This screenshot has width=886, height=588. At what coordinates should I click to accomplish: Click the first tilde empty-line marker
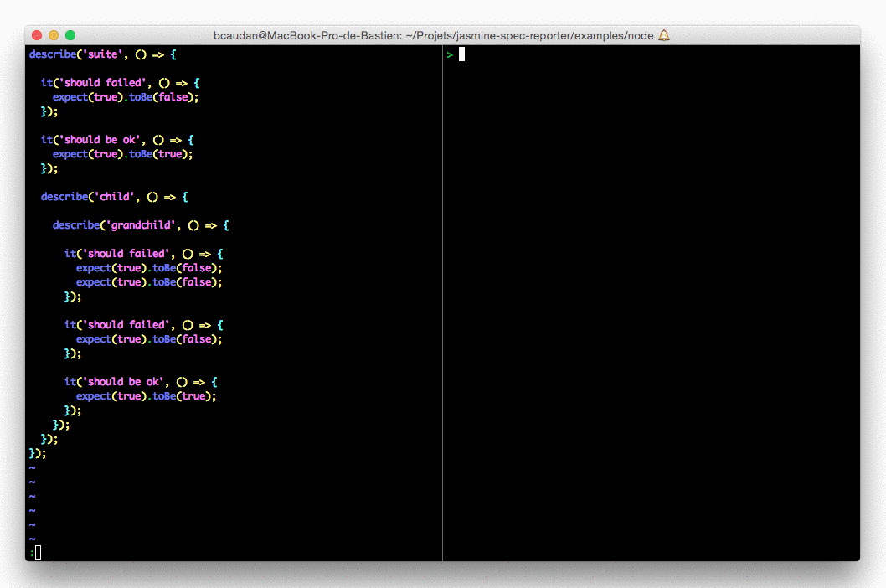click(x=32, y=467)
